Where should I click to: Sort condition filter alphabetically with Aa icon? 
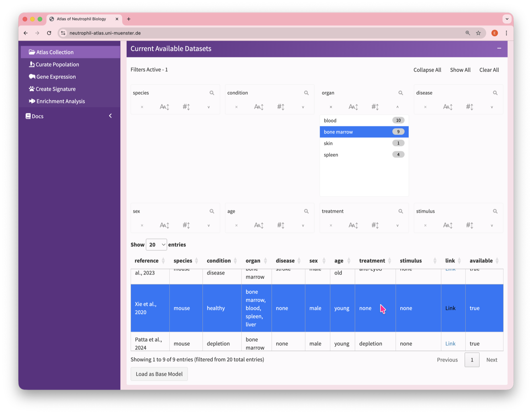click(x=259, y=107)
